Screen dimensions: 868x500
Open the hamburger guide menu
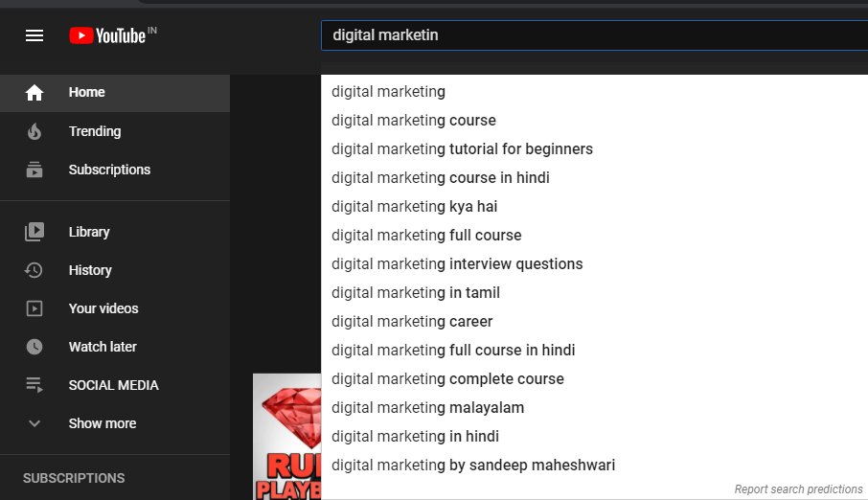click(34, 36)
